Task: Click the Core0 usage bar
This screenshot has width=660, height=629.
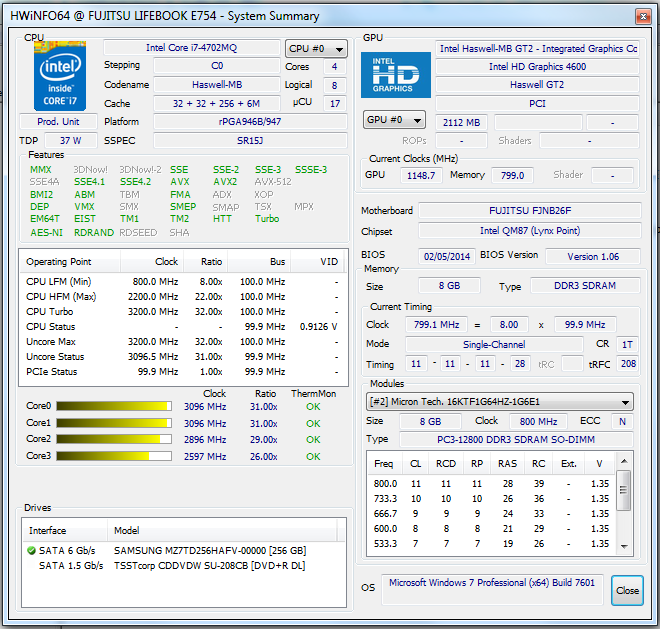Action: tap(114, 406)
